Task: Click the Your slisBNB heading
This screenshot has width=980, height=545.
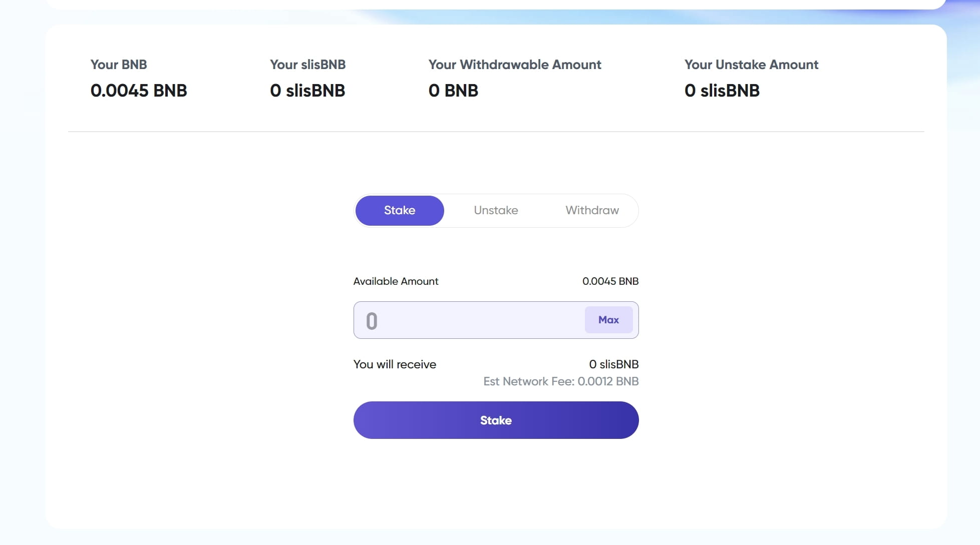Action: pos(307,65)
